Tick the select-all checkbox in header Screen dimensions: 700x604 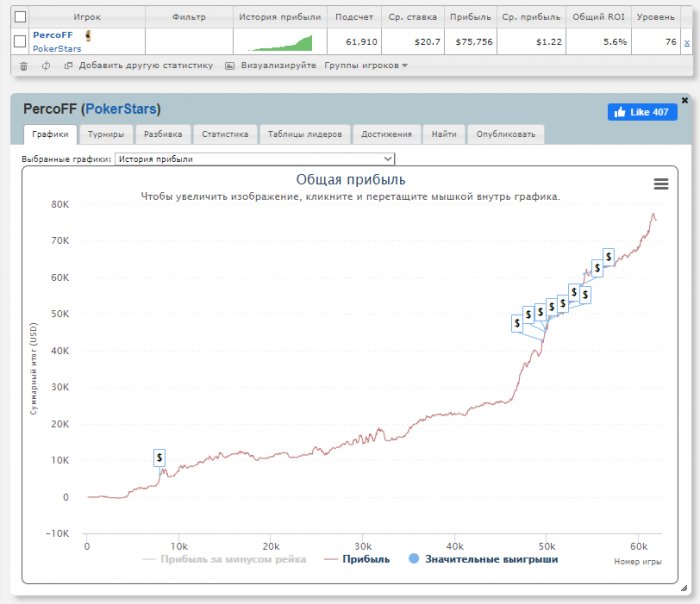click(x=20, y=17)
